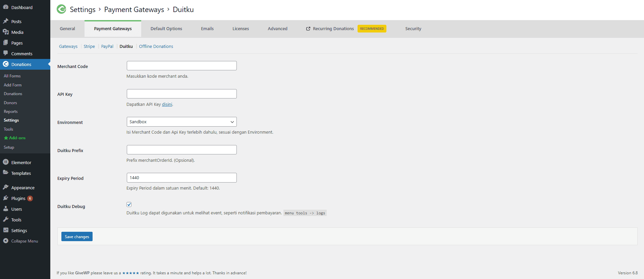
Task: Open the General settings tab
Action: click(x=67, y=29)
